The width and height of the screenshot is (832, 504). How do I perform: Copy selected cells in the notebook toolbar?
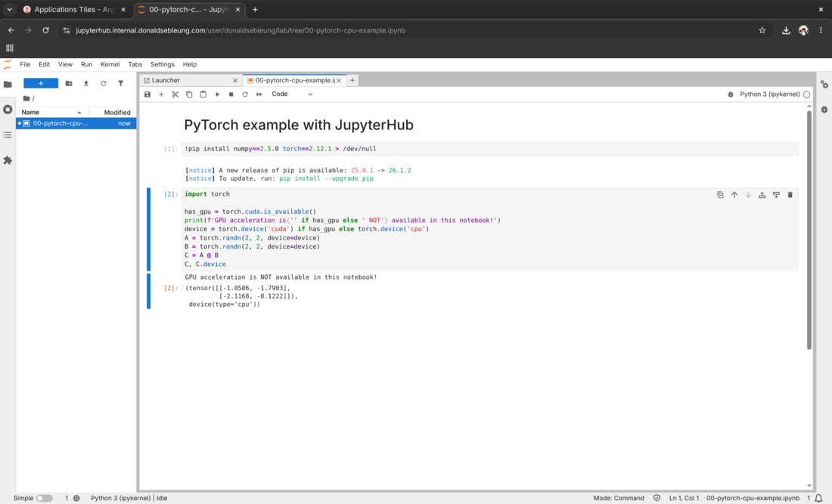(x=189, y=94)
